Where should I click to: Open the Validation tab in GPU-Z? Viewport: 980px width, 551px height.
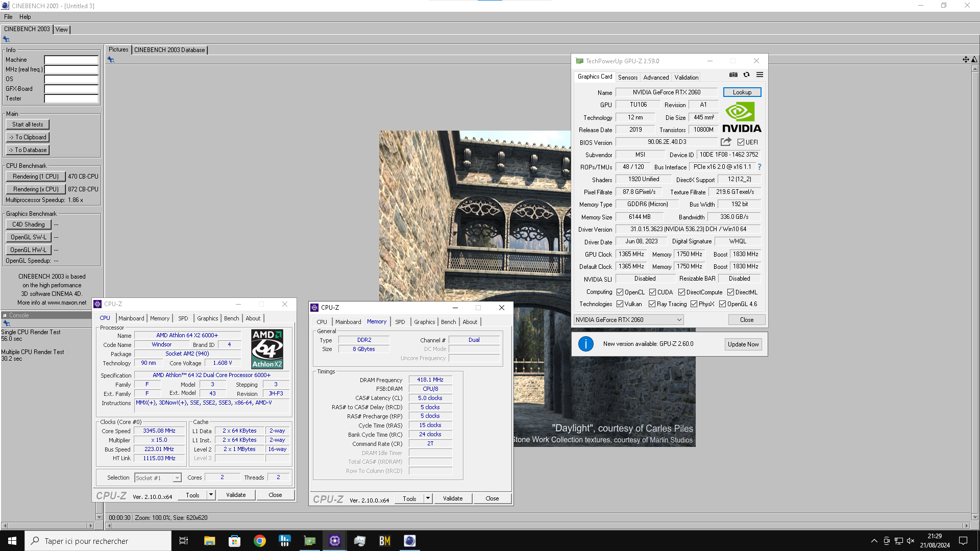coord(686,78)
